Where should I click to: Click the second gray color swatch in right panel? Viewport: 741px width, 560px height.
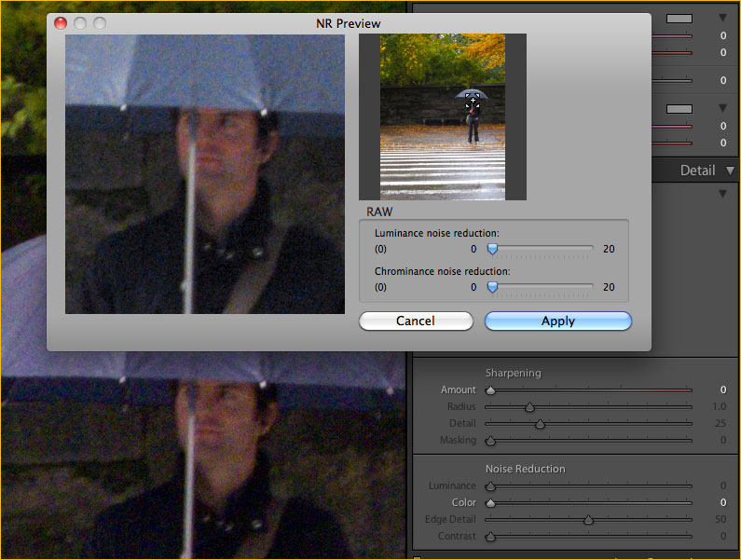[679, 109]
